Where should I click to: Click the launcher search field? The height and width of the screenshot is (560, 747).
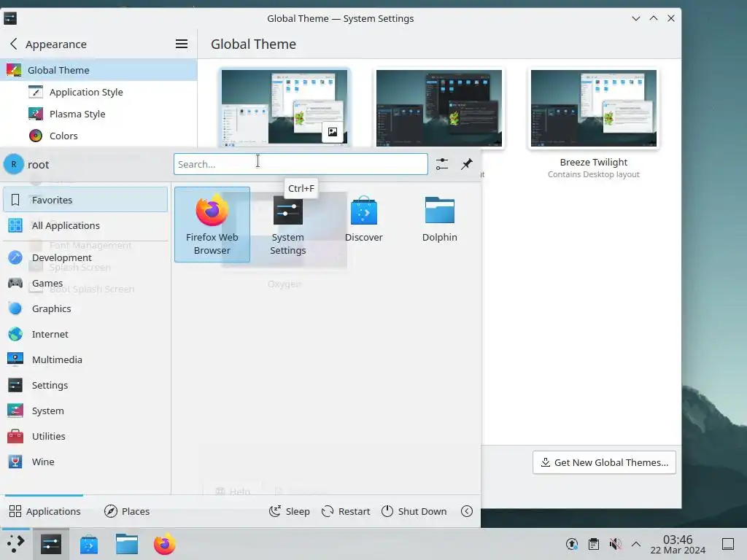301,164
